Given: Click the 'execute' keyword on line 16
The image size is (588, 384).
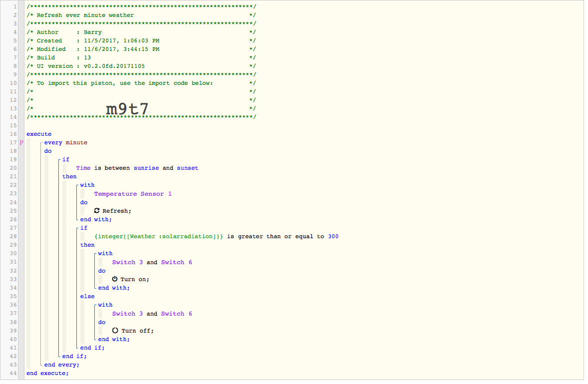Looking at the screenshot, I should (39, 134).
